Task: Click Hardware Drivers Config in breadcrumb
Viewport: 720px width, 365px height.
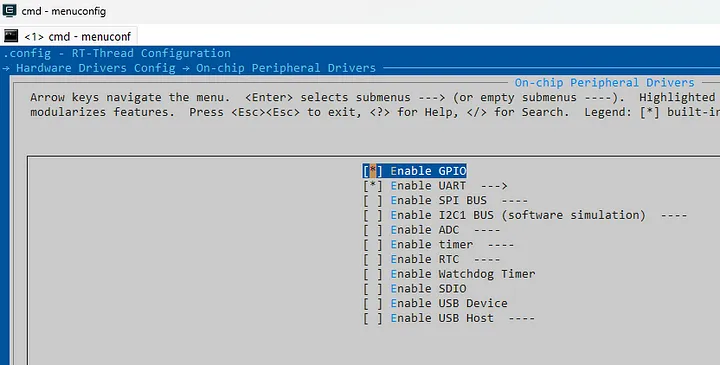Action: click(96, 68)
